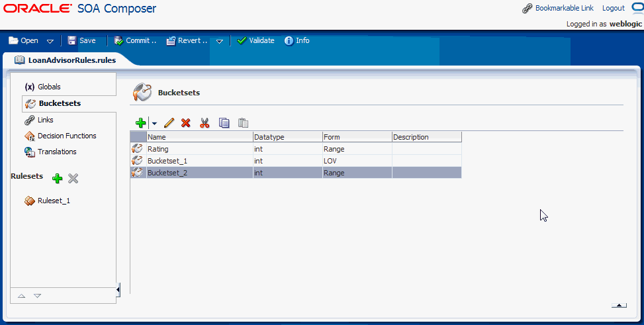
Task: Add a new ruleset with green plus
Action: [58, 178]
